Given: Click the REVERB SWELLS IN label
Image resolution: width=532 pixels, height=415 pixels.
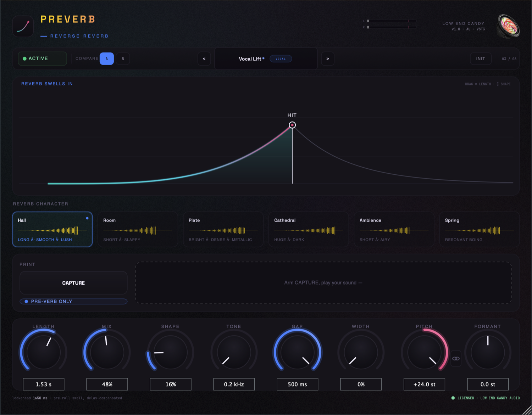Looking at the screenshot, I should [47, 84].
